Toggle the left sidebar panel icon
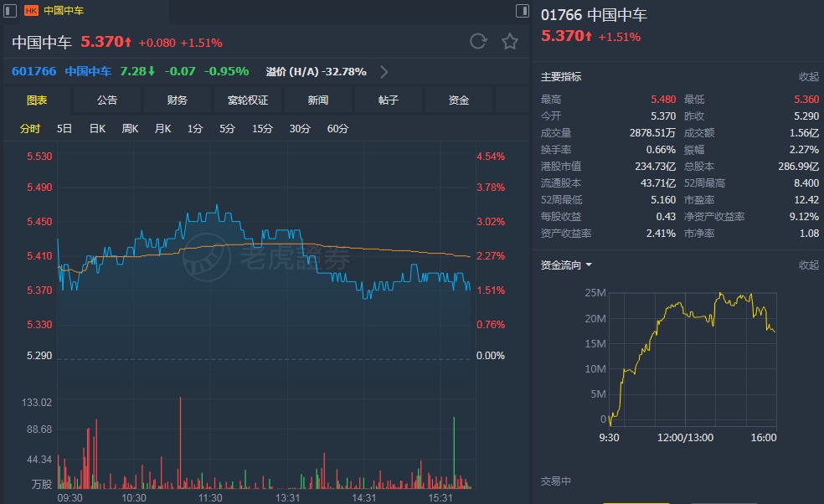This screenshot has width=824, height=504. (12, 10)
